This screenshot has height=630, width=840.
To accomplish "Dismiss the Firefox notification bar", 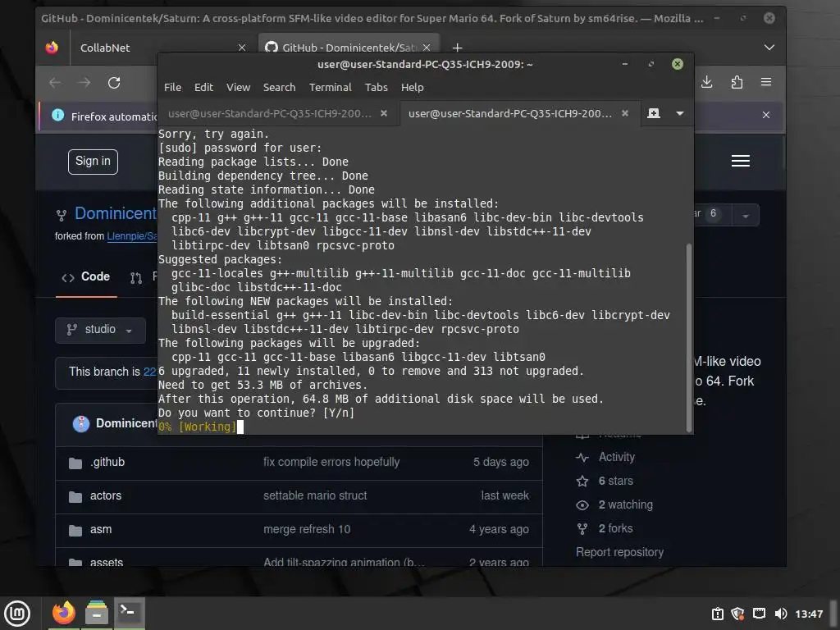I will tap(766, 115).
